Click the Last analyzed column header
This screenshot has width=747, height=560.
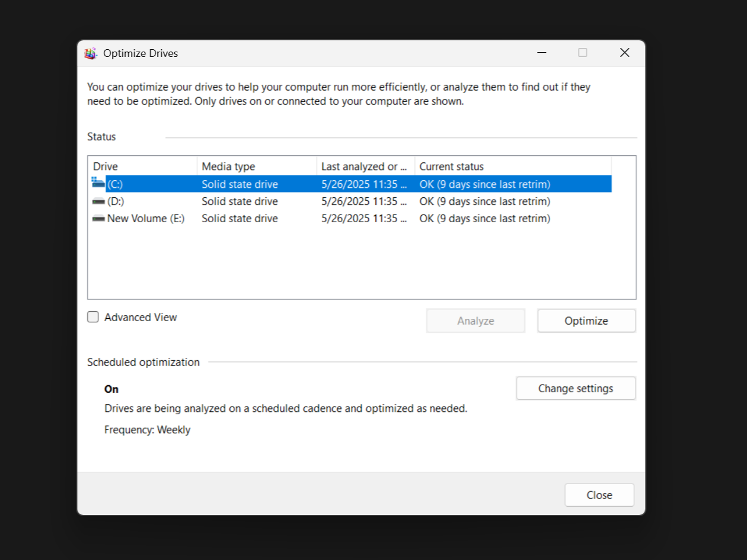coord(365,167)
